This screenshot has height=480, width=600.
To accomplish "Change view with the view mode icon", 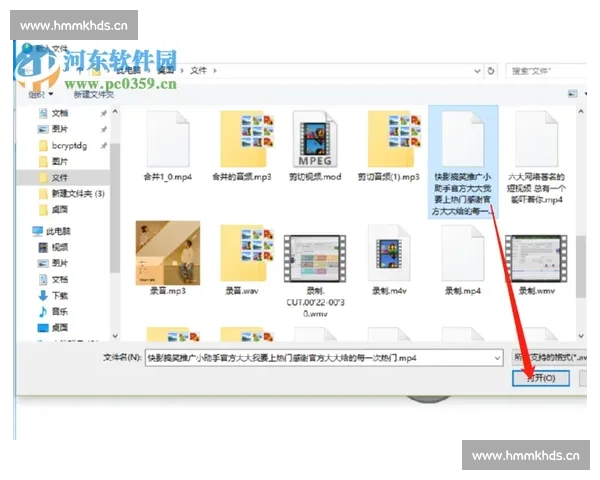I will (x=572, y=93).
